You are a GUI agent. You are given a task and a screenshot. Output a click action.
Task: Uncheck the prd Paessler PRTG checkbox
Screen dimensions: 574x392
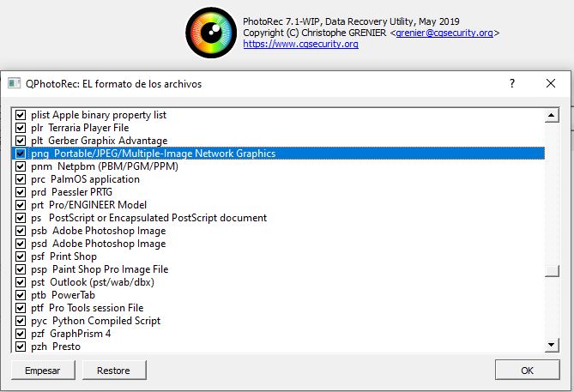point(21,192)
